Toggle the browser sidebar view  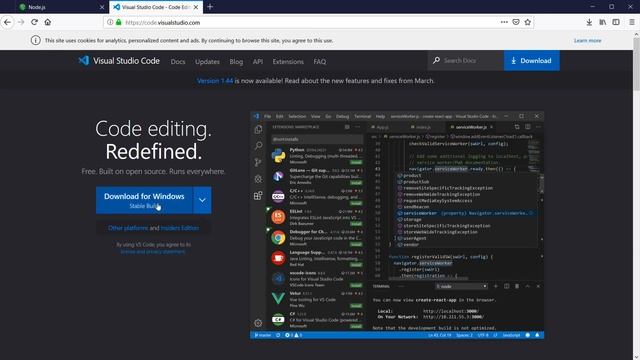616,22
